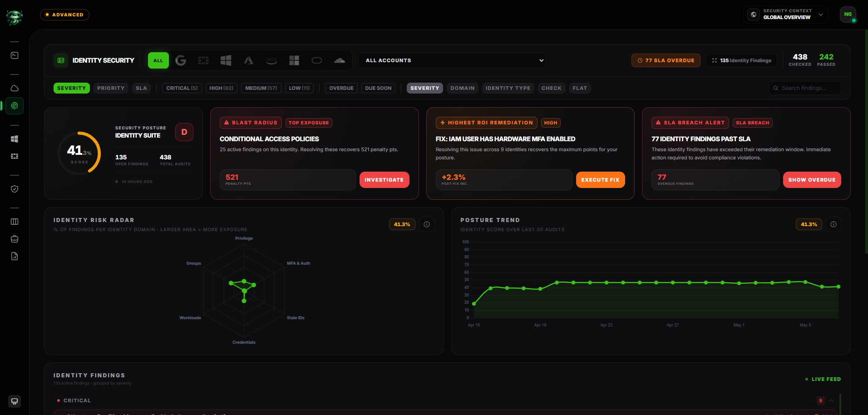Click the robot mascot logo
Screen dimensions: 868x415
[x=15, y=17]
